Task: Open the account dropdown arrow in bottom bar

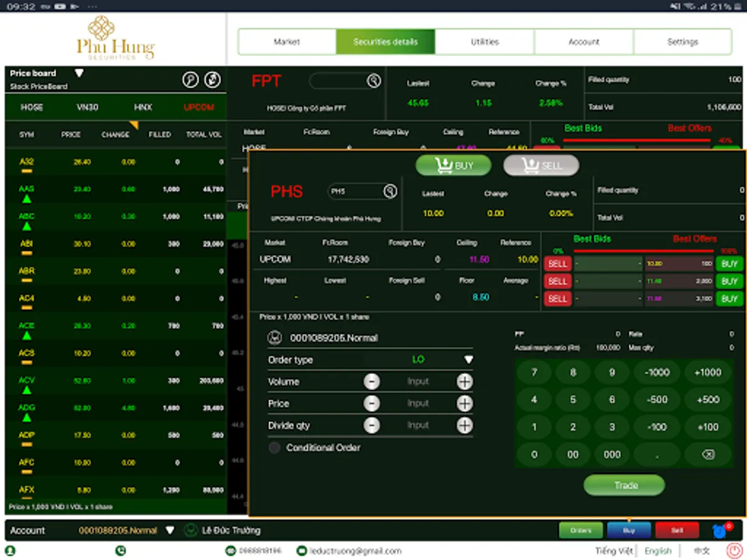Action: pyautogui.click(x=170, y=530)
